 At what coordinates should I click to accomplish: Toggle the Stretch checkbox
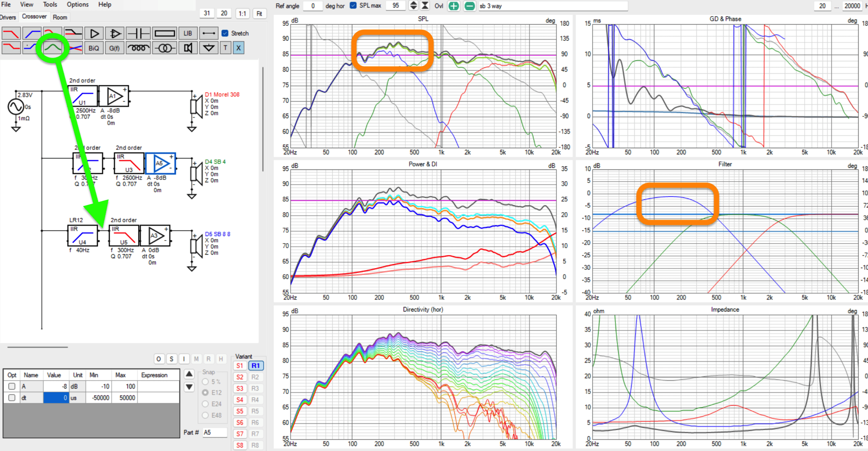(x=225, y=33)
